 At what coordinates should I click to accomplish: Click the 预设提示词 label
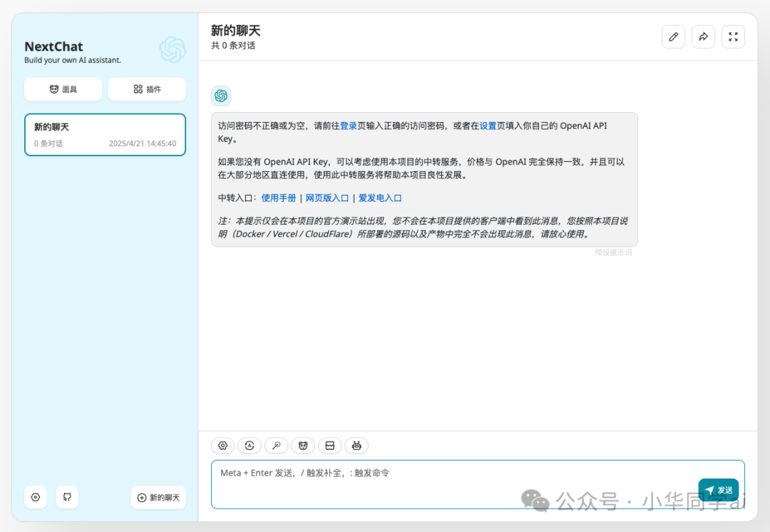coord(613,252)
